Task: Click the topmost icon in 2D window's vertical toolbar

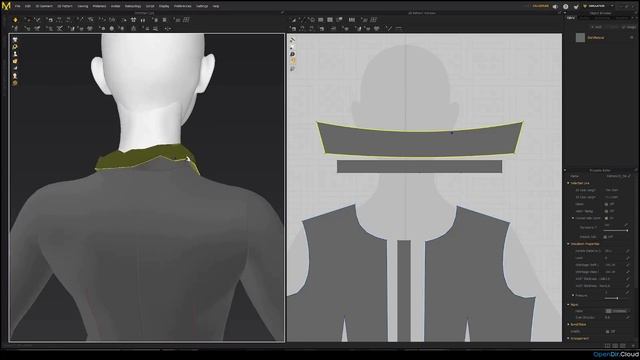Action: [293, 40]
